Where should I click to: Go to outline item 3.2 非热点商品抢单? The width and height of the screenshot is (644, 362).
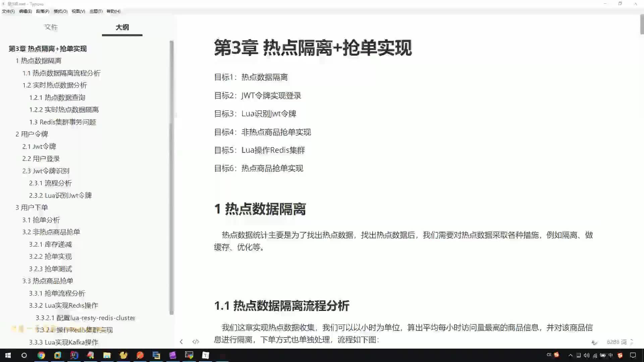(51, 232)
